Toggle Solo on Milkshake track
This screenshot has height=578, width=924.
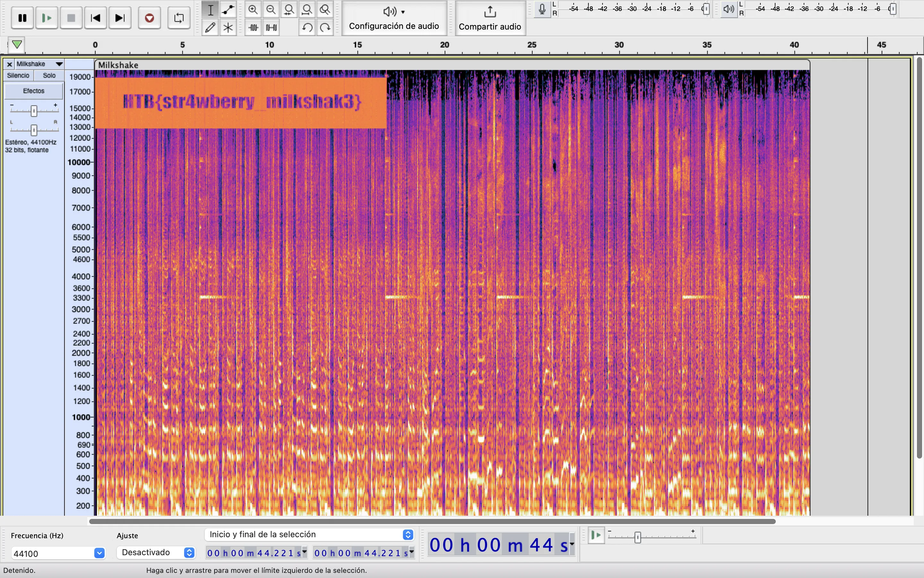coord(49,75)
